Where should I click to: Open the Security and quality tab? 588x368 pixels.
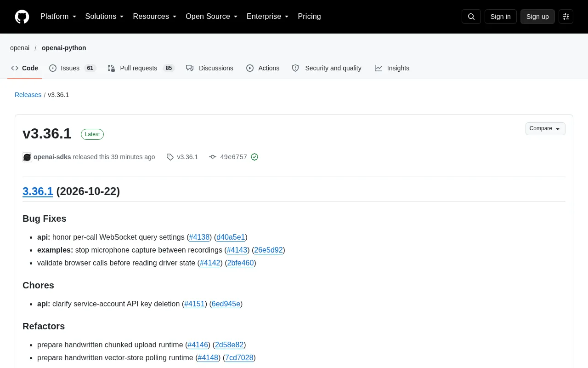[327, 68]
